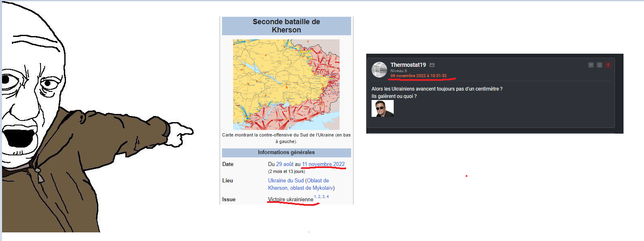Select 'Alors les Ukrainiens avancent toujours' line
The image size is (644, 241).
click(437, 89)
